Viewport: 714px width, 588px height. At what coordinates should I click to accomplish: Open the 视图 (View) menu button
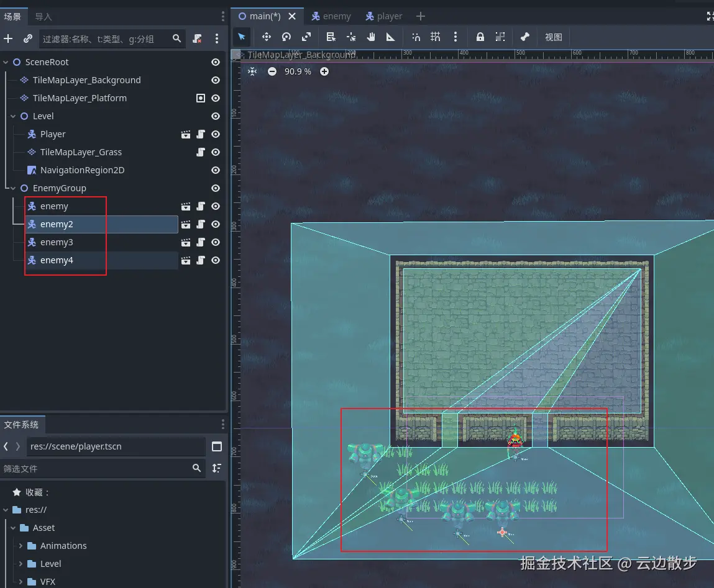(553, 37)
